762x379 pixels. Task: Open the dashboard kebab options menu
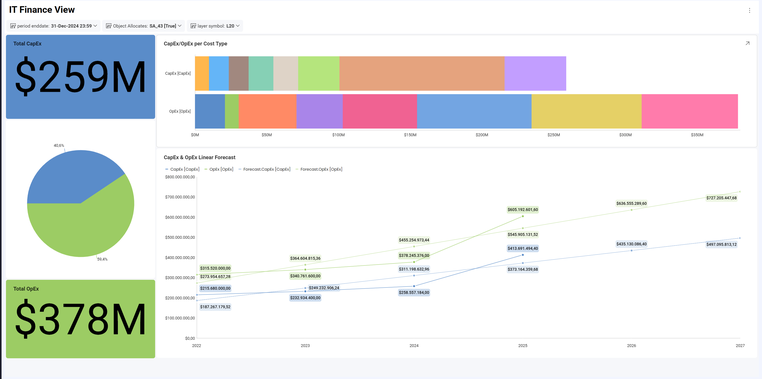point(749,11)
